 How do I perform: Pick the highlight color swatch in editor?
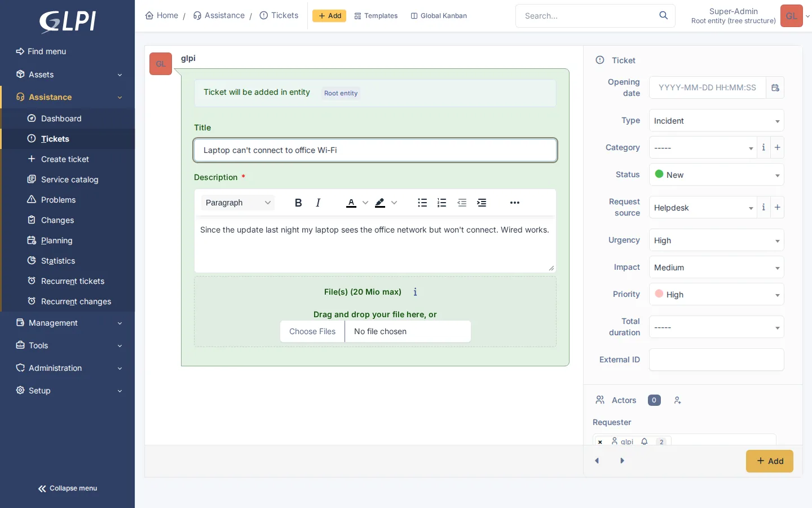pyautogui.click(x=380, y=203)
